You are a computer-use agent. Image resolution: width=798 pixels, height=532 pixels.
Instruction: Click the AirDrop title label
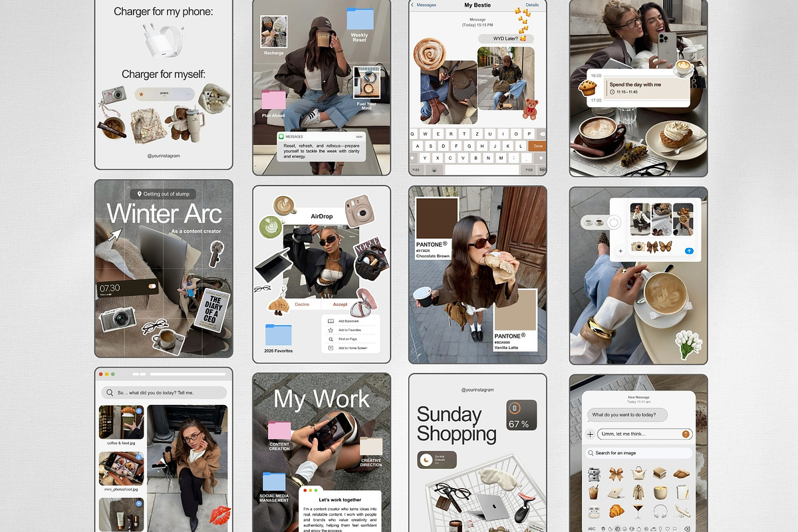[321, 216]
